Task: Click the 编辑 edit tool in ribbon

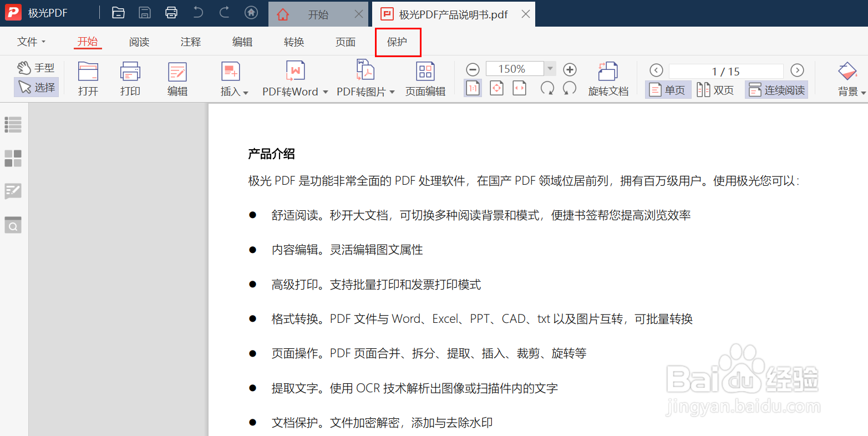Action: [177, 79]
